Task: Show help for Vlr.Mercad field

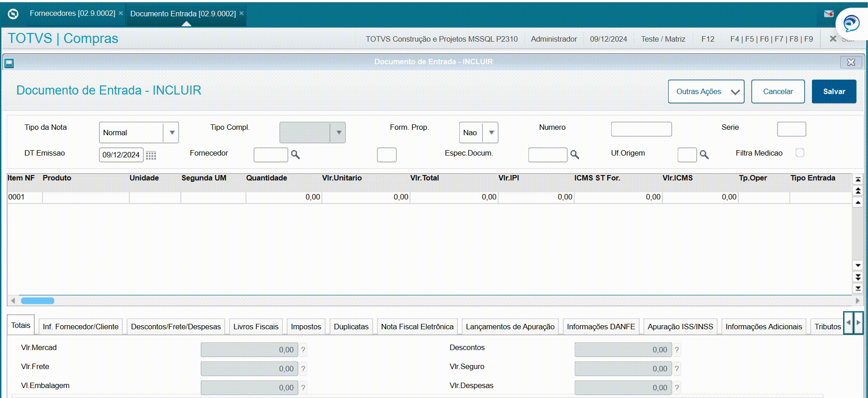Action: tap(303, 350)
